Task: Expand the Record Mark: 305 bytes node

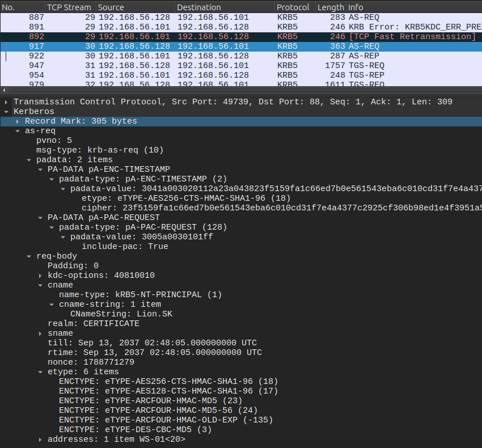Action: click(18, 121)
